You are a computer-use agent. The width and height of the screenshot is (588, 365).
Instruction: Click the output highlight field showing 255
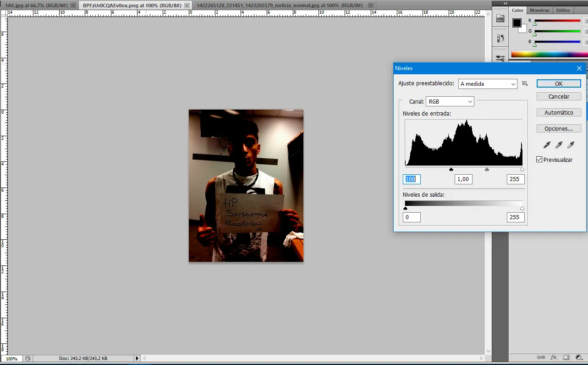pyautogui.click(x=516, y=217)
